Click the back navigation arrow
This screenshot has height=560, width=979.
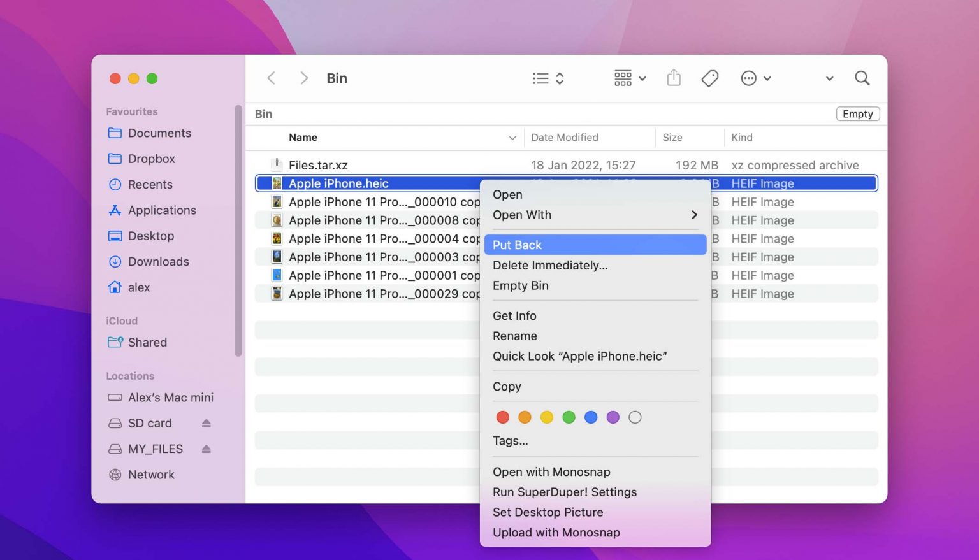(x=271, y=78)
